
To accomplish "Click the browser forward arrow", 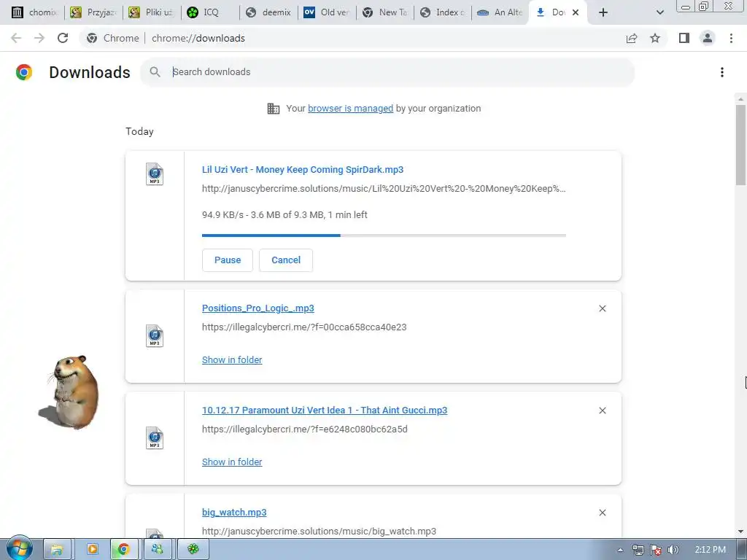I will click(39, 38).
